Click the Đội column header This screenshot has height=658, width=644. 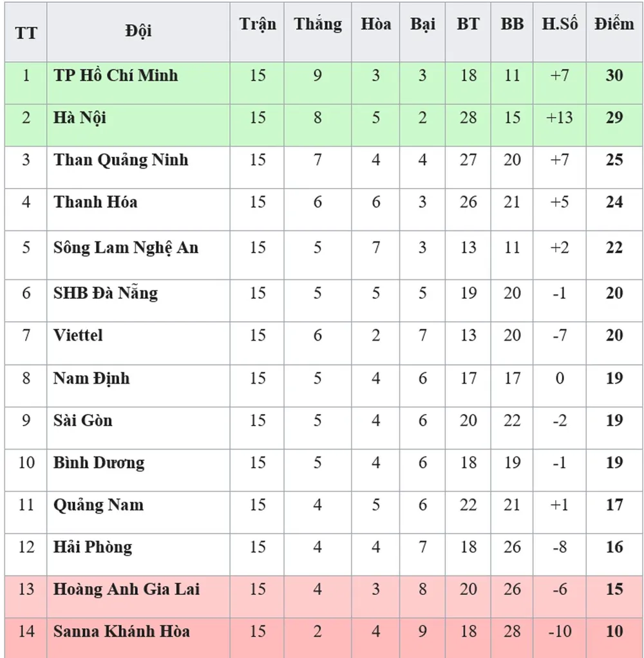tap(138, 31)
